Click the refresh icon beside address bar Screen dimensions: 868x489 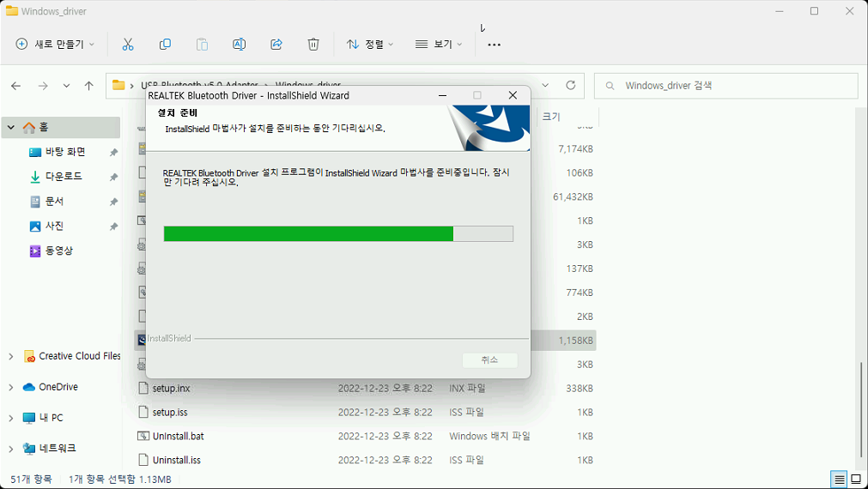(x=571, y=85)
